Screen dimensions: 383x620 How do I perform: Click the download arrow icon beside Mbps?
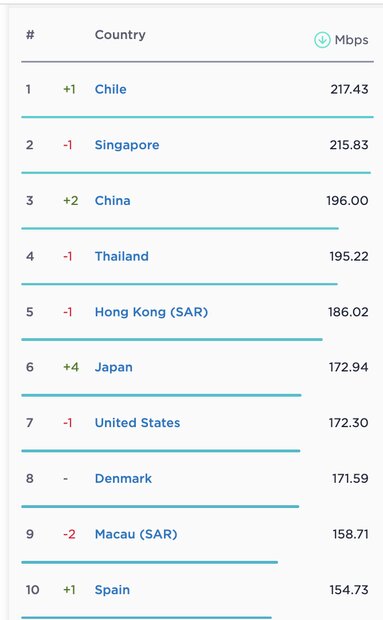[x=322, y=40]
